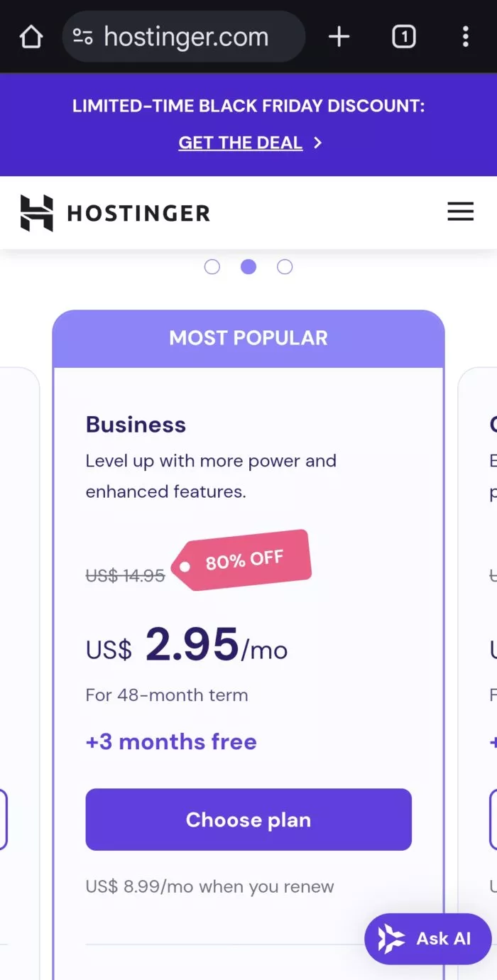497x980 pixels.
Task: Open a new browser tab with the plus icon
Action: (339, 36)
